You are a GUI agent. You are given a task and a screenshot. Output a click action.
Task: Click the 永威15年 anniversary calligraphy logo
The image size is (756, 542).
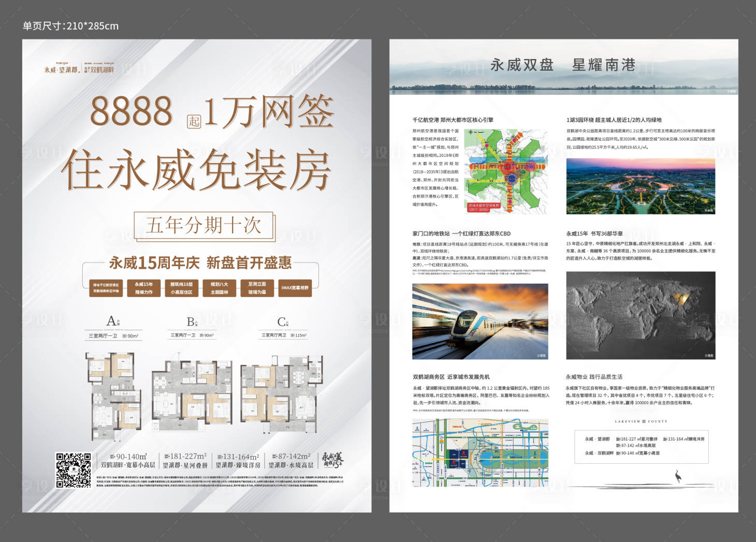point(332,461)
